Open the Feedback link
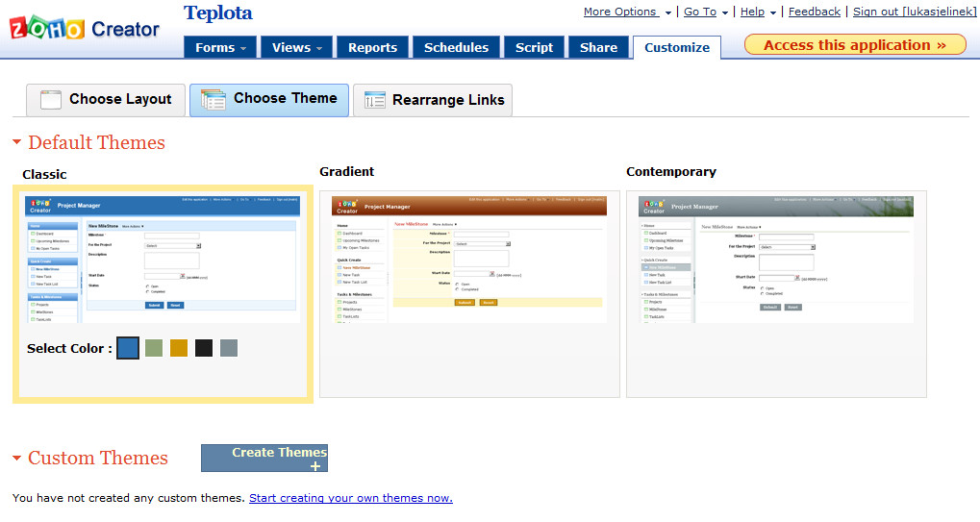The image size is (980, 522). pos(815,12)
